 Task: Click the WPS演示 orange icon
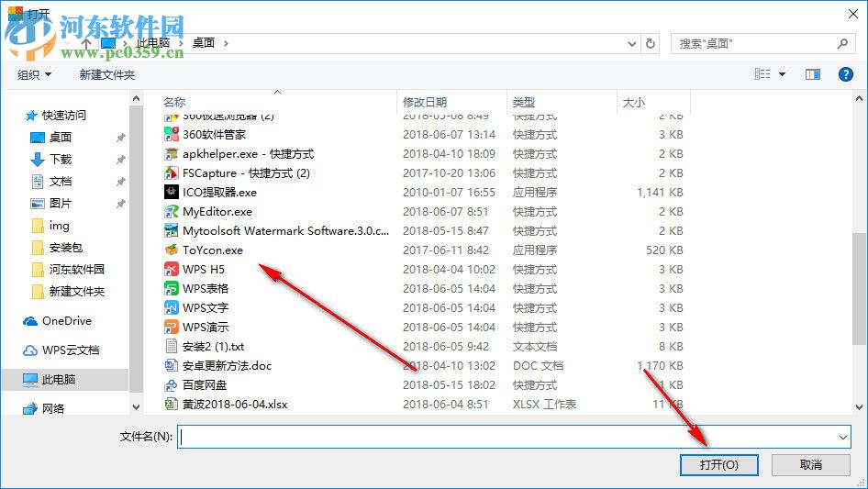(171, 327)
